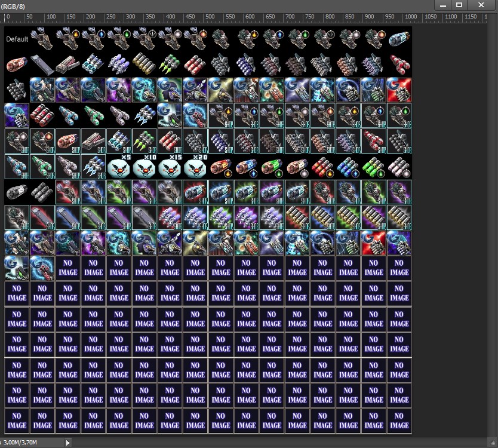The image size is (498, 448).
Task: Choose brass shells with red glow
Action: click(297, 217)
